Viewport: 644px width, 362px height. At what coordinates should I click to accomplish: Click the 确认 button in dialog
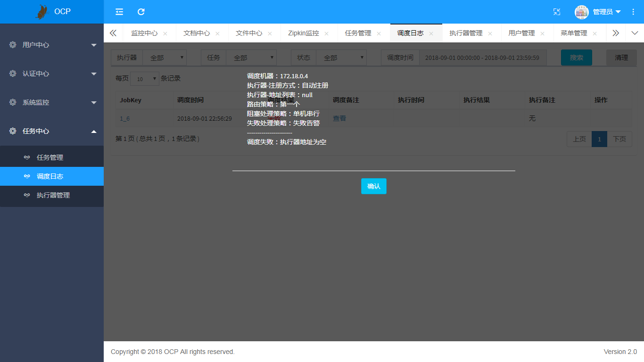point(374,186)
